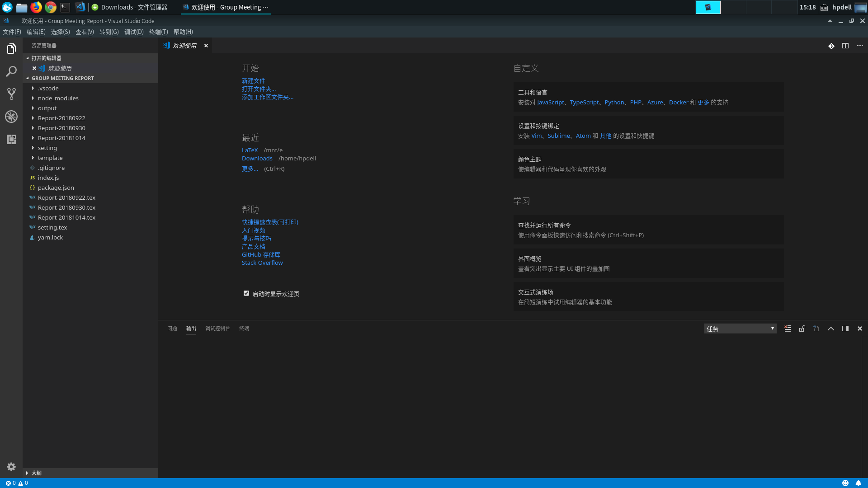This screenshot has width=868, height=488.
Task: Open the 任务 output channel dropdown
Action: pos(740,328)
